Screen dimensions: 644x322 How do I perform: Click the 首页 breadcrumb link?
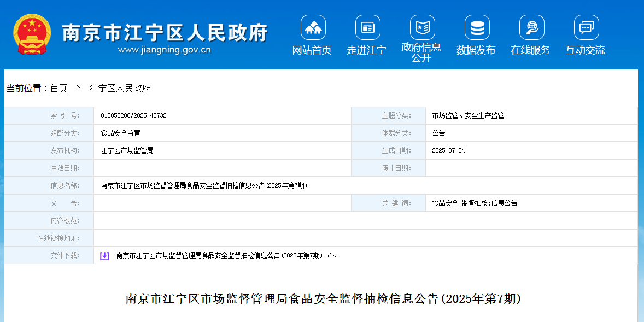pyautogui.click(x=58, y=89)
